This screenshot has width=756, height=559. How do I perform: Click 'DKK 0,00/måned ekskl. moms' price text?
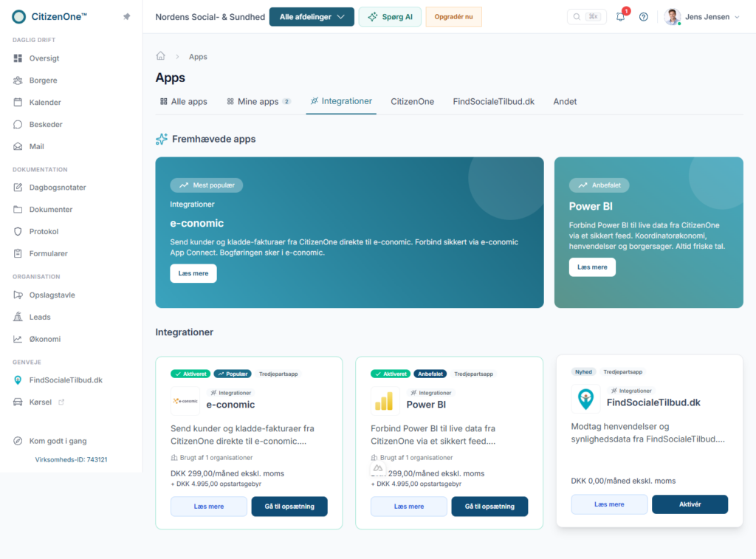623,481
